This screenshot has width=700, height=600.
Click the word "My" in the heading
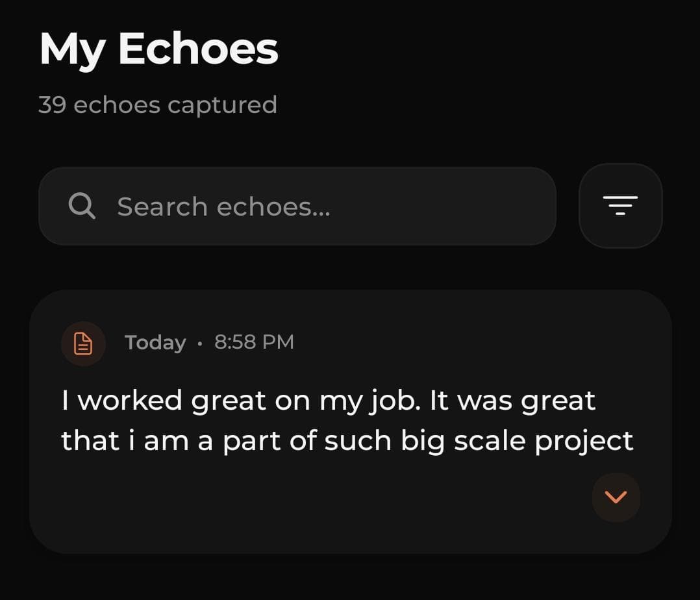coord(71,51)
